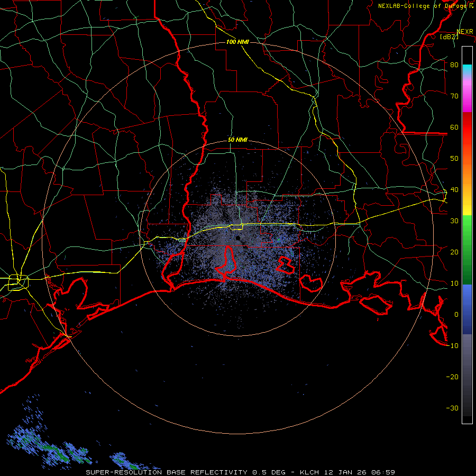Click the 40 value on the dBZ scale
The image size is (476, 476).
(x=454, y=190)
